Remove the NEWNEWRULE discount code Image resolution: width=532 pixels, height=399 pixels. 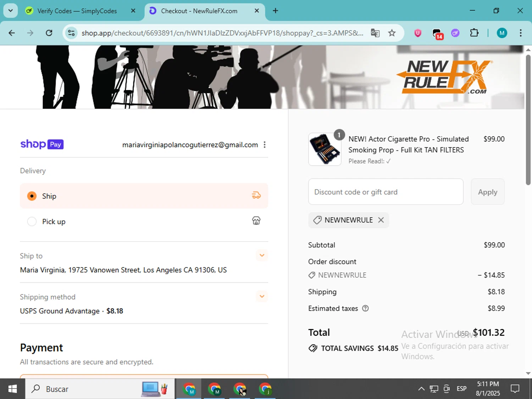381,220
